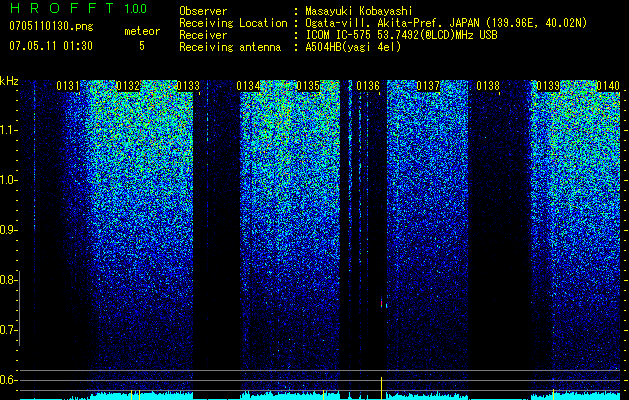The height and width of the screenshot is (400, 629).
Task: Click the 0.6 kHz axis label
Action: coord(8,380)
